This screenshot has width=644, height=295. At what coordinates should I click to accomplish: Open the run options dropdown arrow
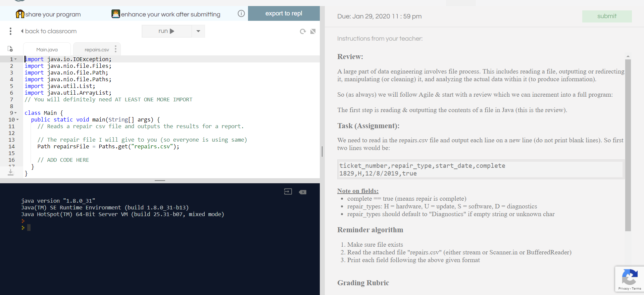click(x=198, y=31)
